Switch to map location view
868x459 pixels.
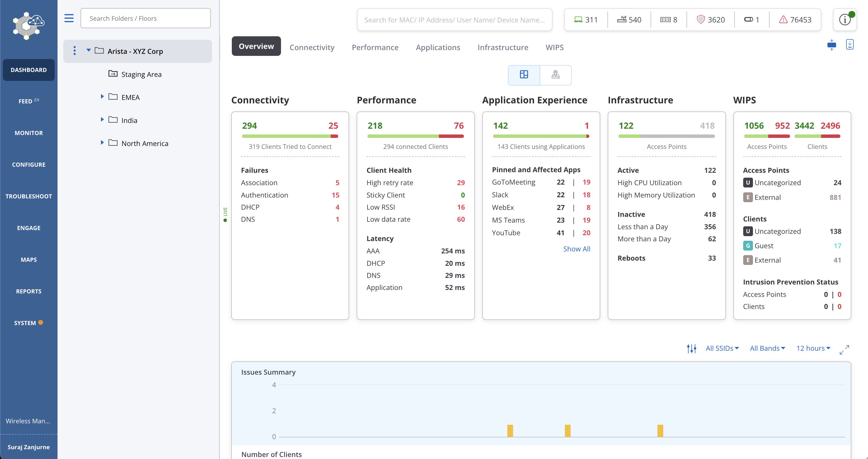pos(555,75)
